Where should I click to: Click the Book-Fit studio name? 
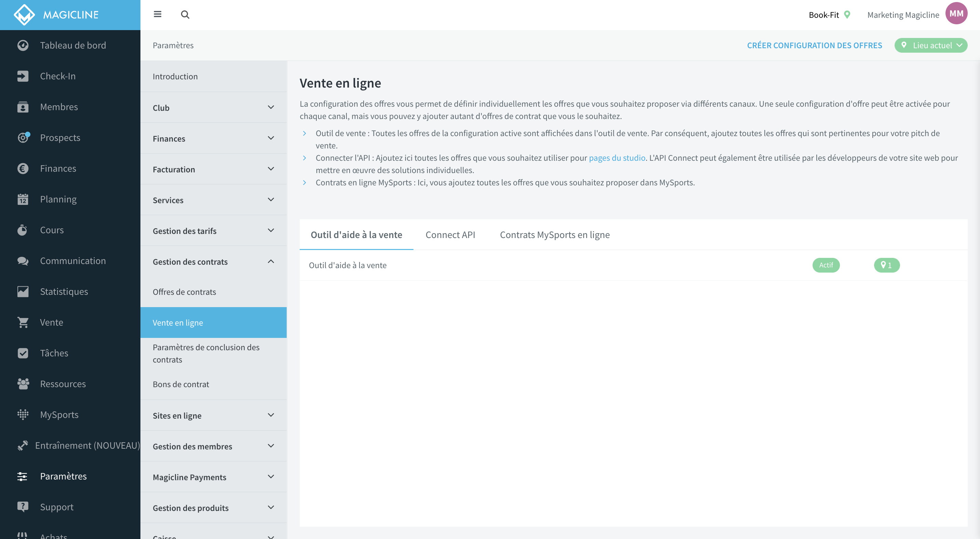[x=824, y=15]
